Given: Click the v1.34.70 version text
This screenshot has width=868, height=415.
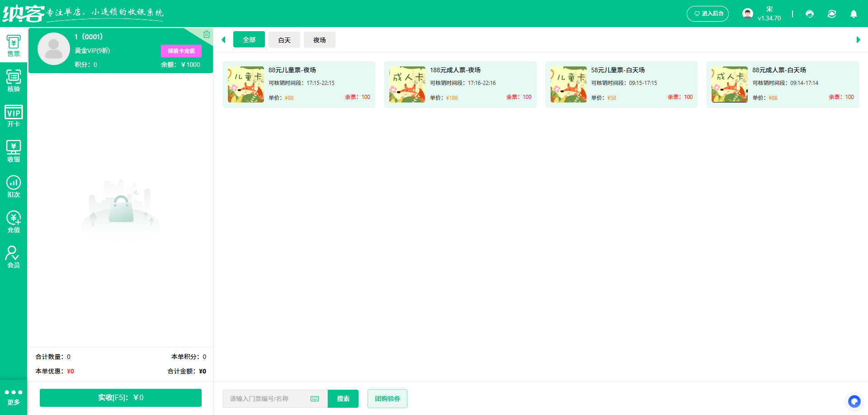Looking at the screenshot, I should [x=769, y=18].
